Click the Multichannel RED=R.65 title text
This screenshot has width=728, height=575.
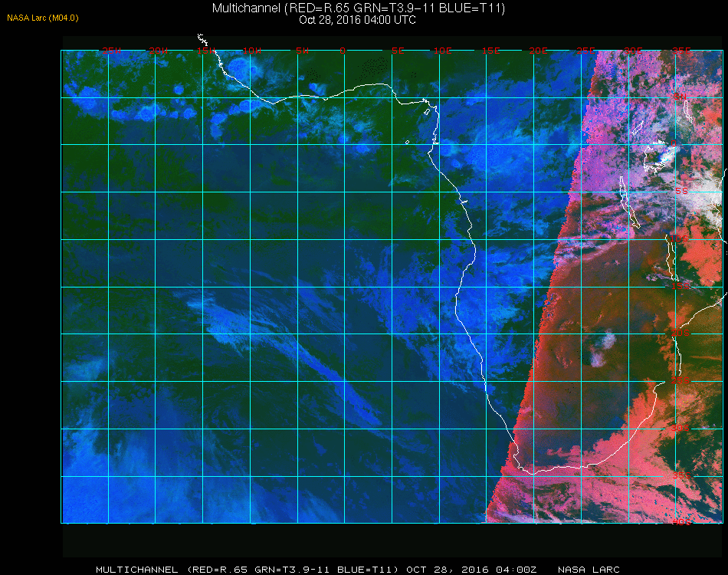[359, 8]
